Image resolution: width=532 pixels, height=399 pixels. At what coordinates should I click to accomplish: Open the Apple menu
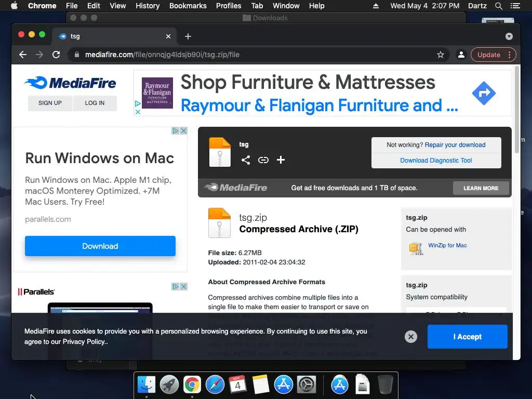click(x=14, y=6)
